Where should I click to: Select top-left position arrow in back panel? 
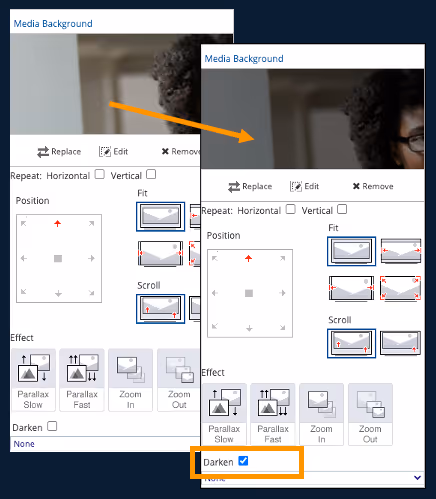point(24,223)
